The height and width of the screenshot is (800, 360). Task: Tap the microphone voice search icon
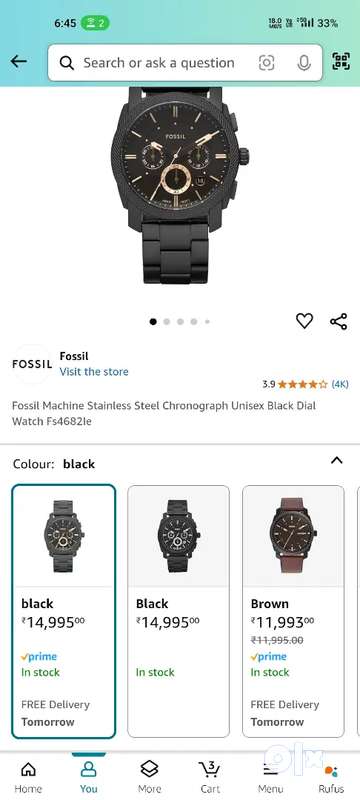(304, 63)
